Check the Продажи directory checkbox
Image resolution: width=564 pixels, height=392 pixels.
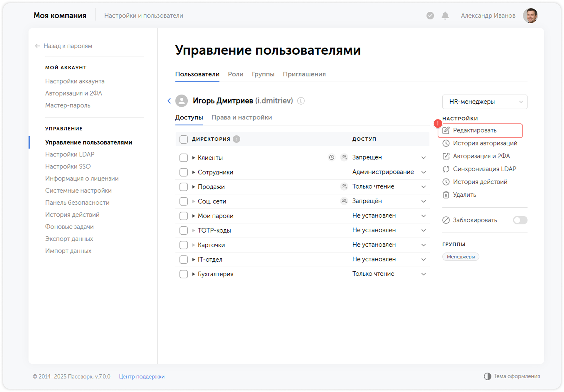[183, 187]
